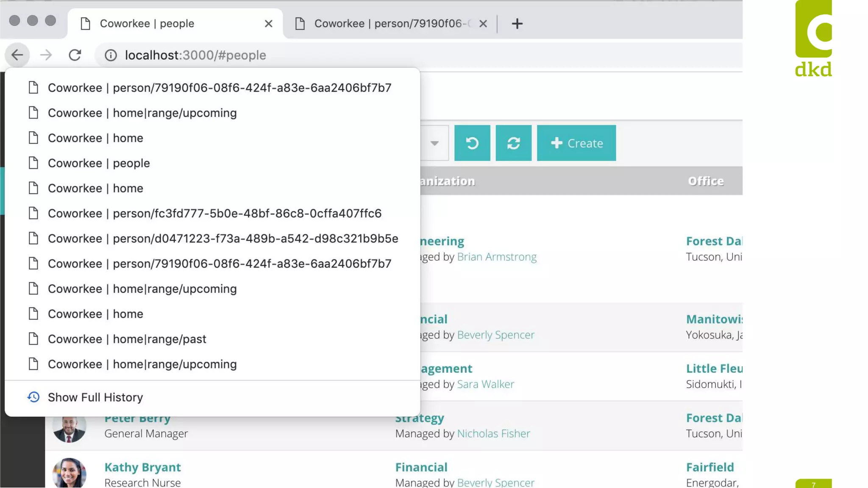
Task: Reload the page with the browser refresh icon
Action: pos(75,55)
